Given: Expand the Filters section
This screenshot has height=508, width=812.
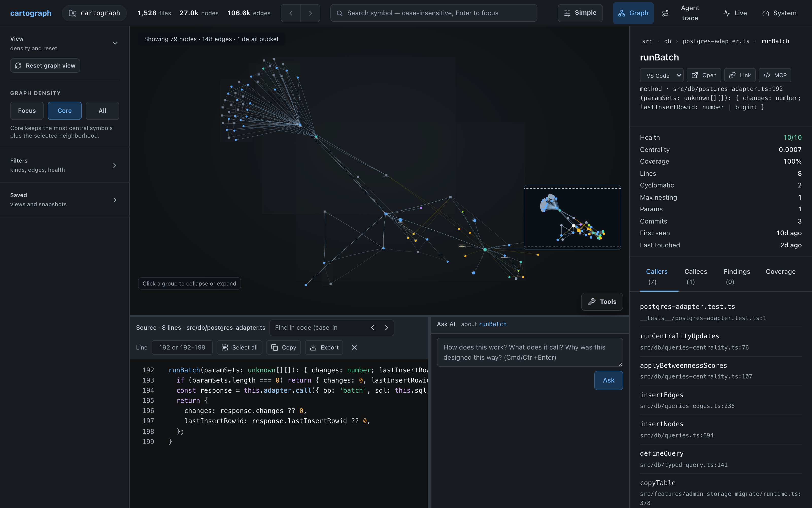Looking at the screenshot, I should 64,165.
